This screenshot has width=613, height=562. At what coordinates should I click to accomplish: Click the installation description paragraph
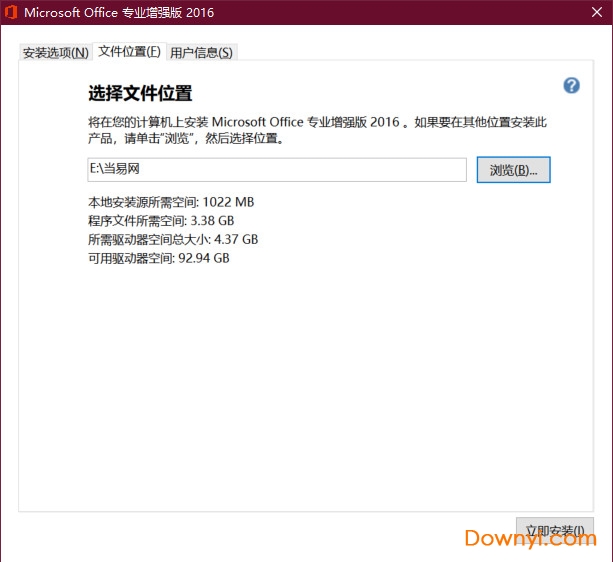click(x=317, y=131)
